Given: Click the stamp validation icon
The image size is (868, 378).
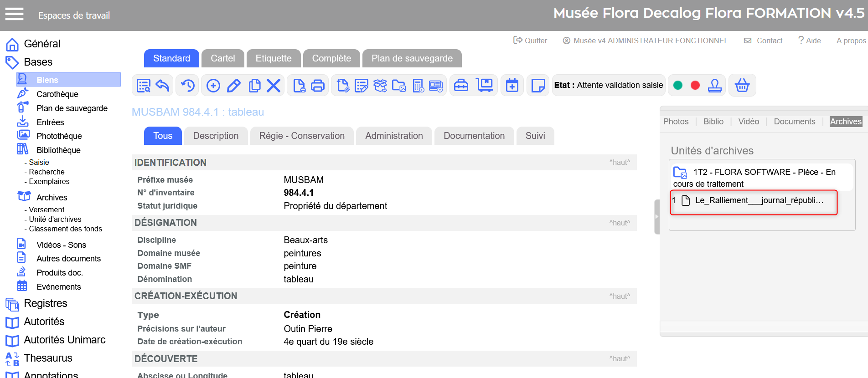Looking at the screenshot, I should point(714,86).
